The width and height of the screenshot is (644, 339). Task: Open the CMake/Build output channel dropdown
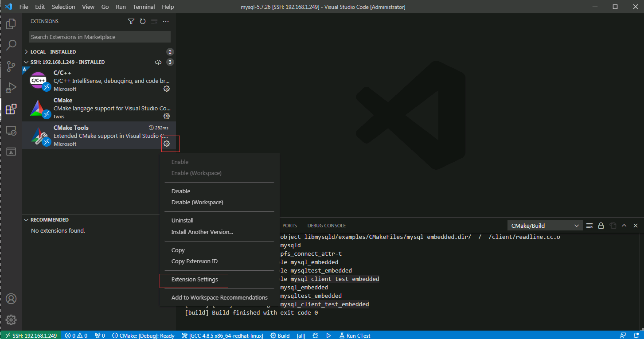(545, 226)
